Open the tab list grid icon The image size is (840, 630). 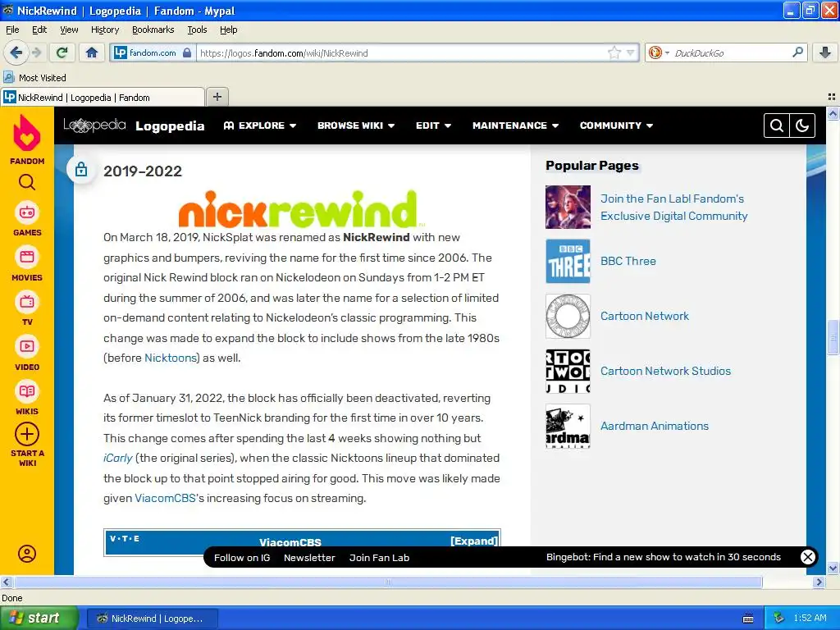pos(832,97)
